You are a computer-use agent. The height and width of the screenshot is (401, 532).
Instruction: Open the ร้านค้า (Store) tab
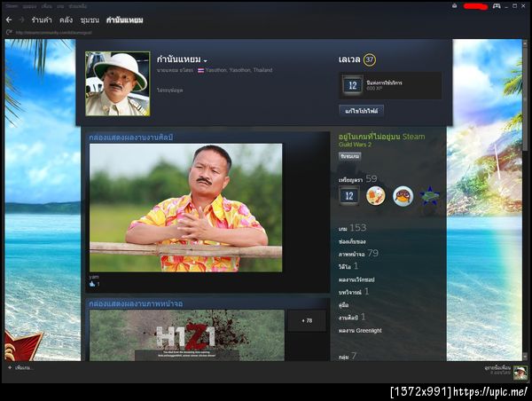pyautogui.click(x=42, y=20)
